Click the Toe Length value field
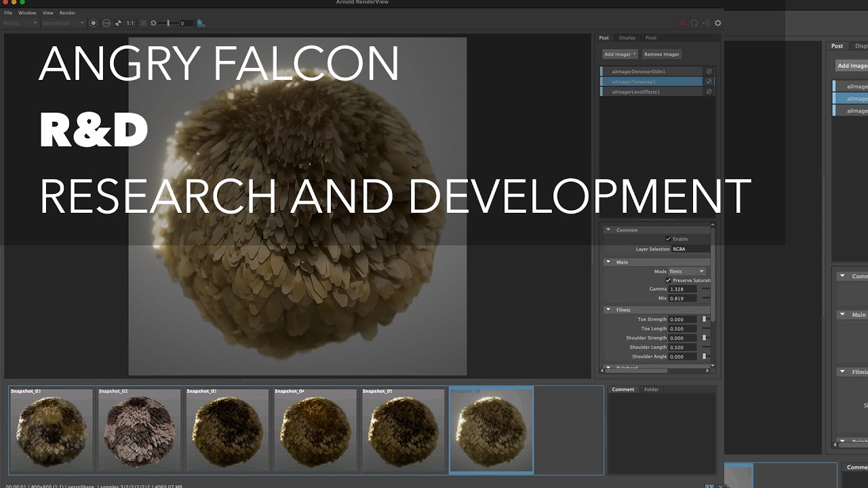The height and width of the screenshot is (488, 868). click(x=682, y=329)
